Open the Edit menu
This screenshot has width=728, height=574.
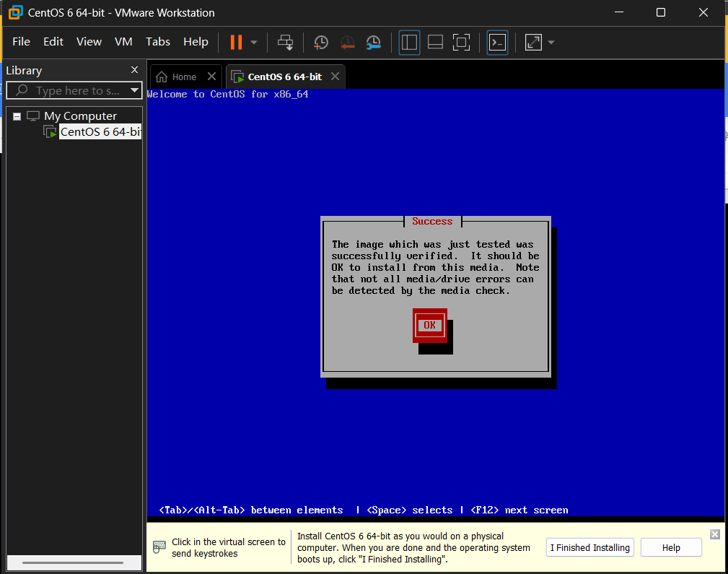[53, 42]
